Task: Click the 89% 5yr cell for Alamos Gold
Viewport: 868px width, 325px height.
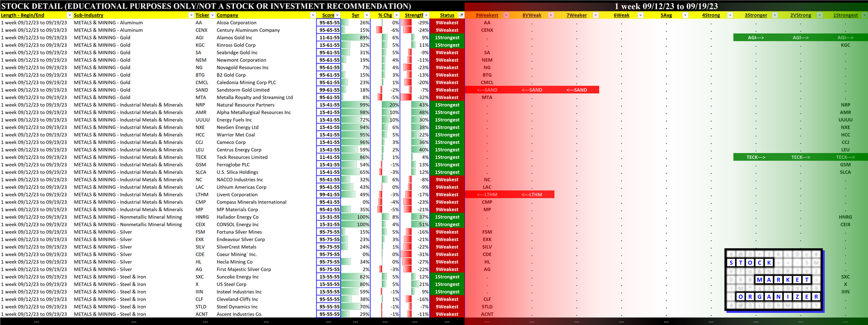Action: pos(355,38)
